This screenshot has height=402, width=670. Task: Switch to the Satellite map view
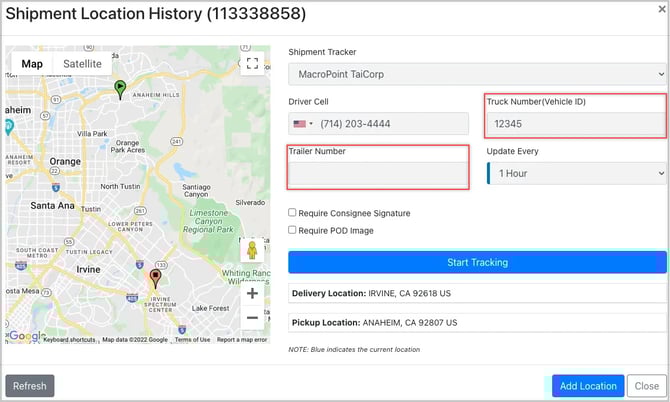pos(82,64)
